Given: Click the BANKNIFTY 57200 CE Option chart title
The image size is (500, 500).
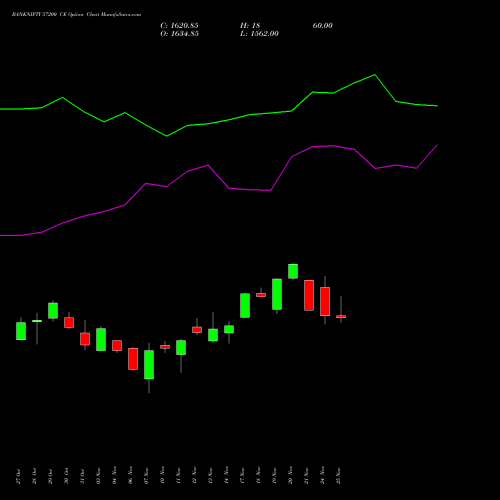Looking at the screenshot, I should 76,15.
